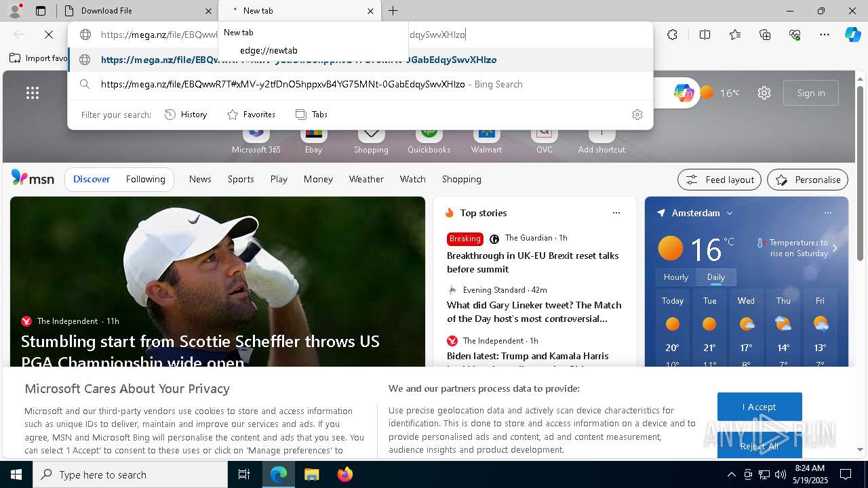Open the app launcher grid icon
868x488 pixels.
33,93
